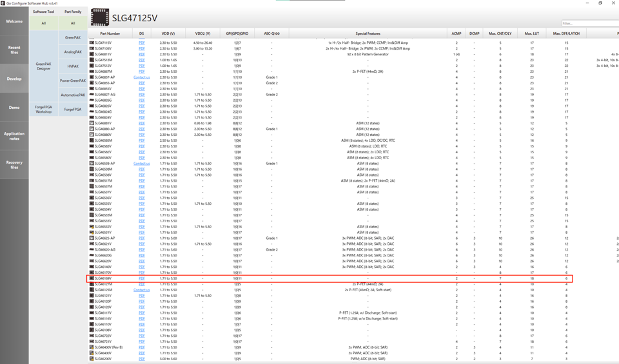
Task: Filter by ForgeFPGA part family
Action: (x=73, y=110)
